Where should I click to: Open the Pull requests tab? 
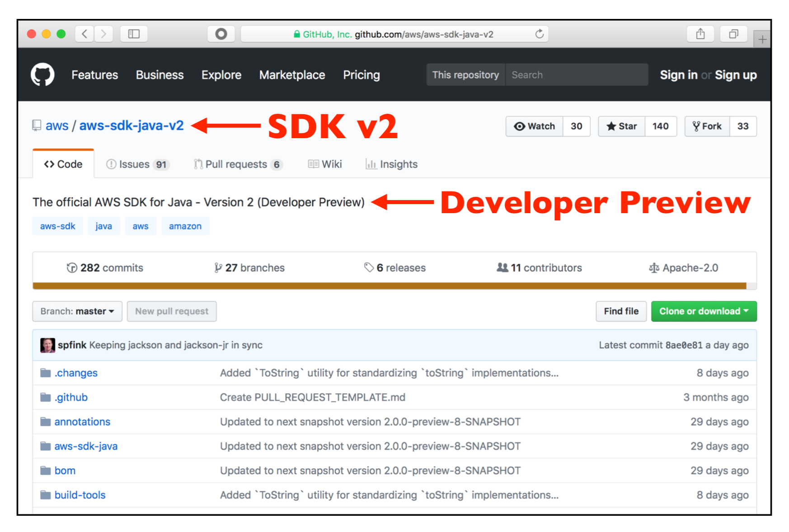pyautogui.click(x=238, y=164)
